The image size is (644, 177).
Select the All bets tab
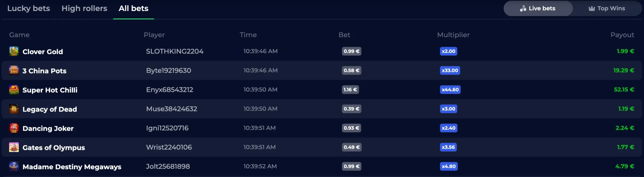[x=134, y=9]
